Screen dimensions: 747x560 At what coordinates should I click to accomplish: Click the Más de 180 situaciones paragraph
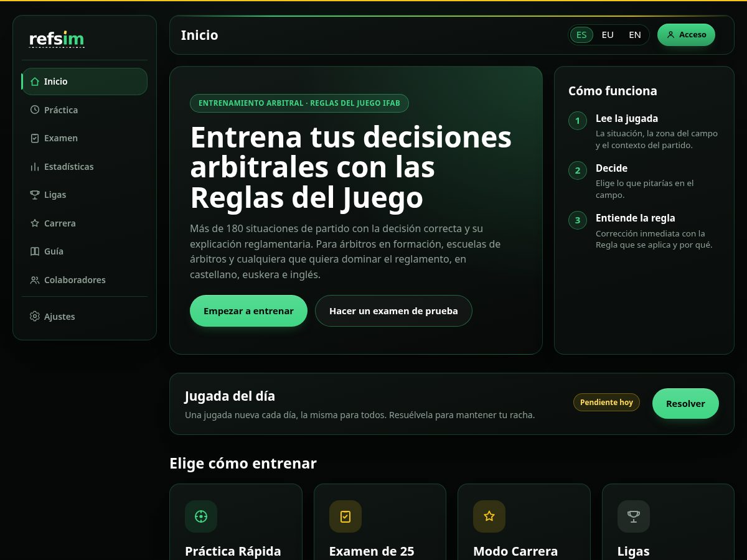coord(345,251)
